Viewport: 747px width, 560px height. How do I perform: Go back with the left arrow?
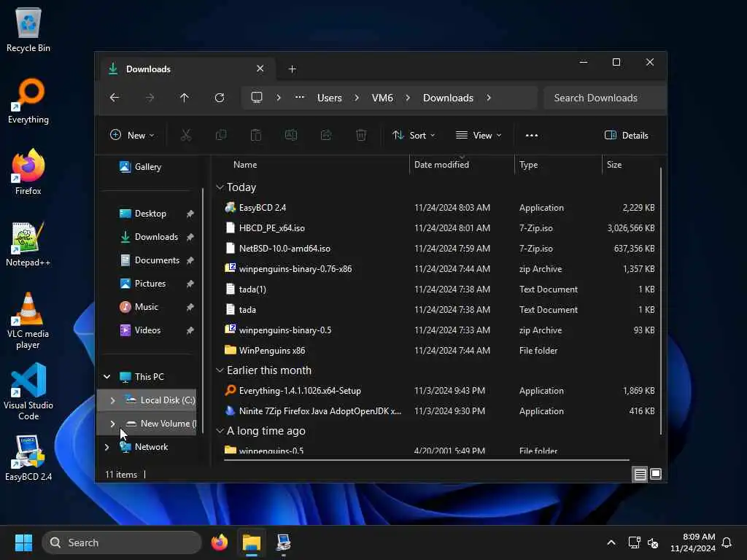tap(115, 98)
